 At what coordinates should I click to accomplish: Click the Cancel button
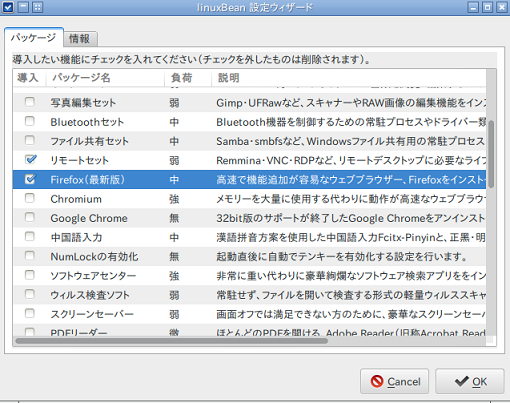(394, 381)
